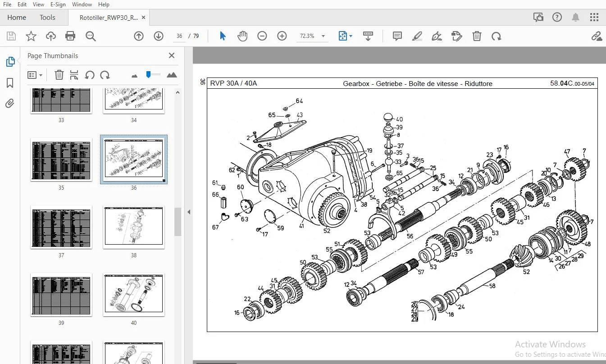This screenshot has height=364, width=606.
Task: Enable scrolling mode keyboard-arrow tool
Action: click(368, 36)
